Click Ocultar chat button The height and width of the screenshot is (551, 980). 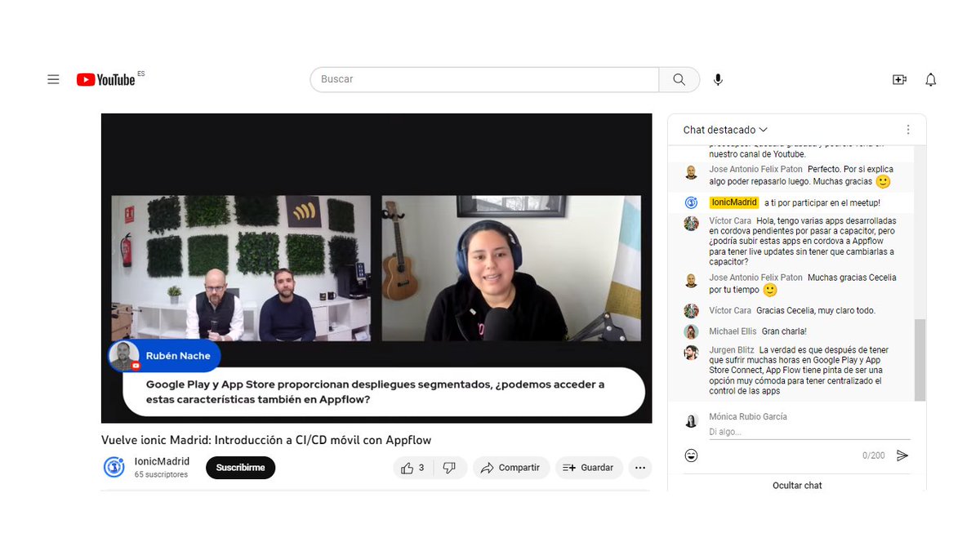(x=797, y=485)
